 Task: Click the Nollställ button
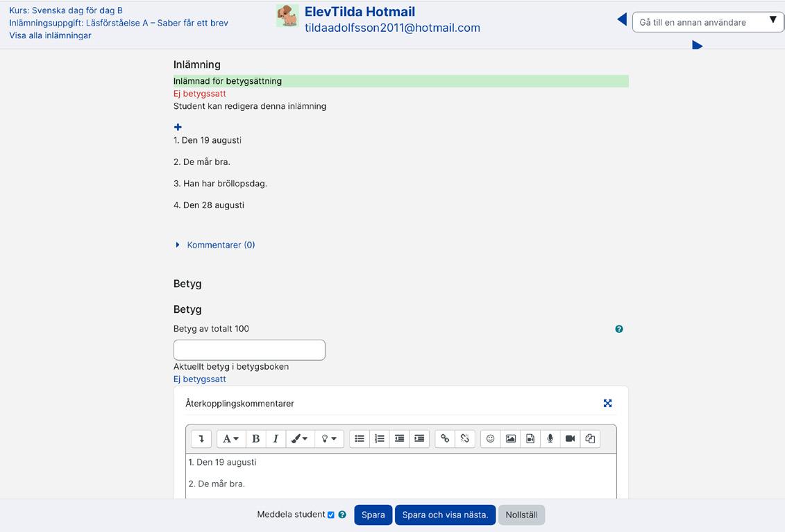point(521,515)
